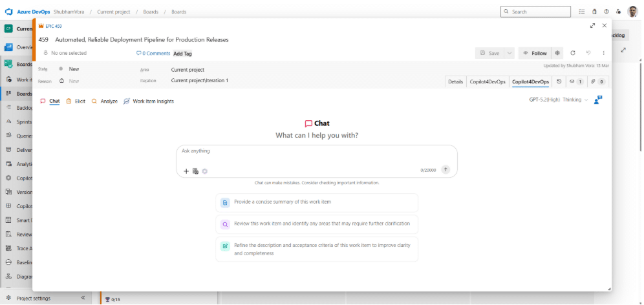Open the Details tab

tap(455, 82)
